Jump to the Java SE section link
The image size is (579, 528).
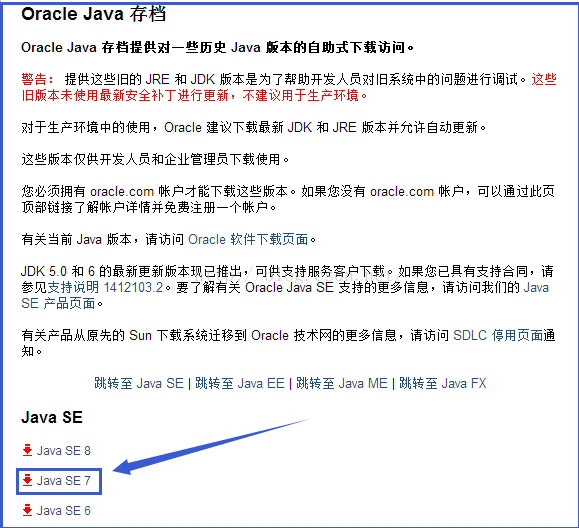pos(139,383)
